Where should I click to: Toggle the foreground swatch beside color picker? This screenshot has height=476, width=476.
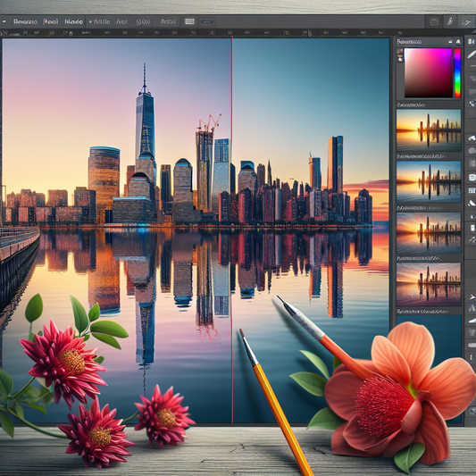click(x=400, y=51)
